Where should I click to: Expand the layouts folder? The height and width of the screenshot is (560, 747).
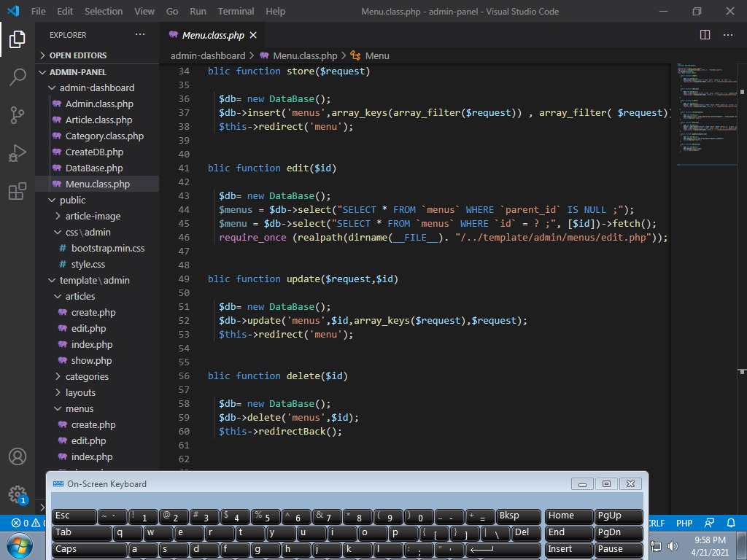80,392
